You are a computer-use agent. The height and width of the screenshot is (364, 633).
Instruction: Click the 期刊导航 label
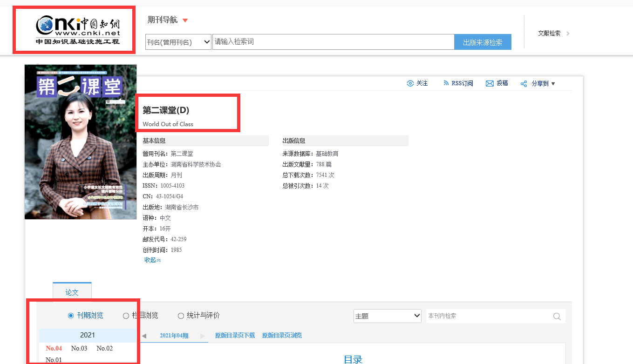[163, 20]
